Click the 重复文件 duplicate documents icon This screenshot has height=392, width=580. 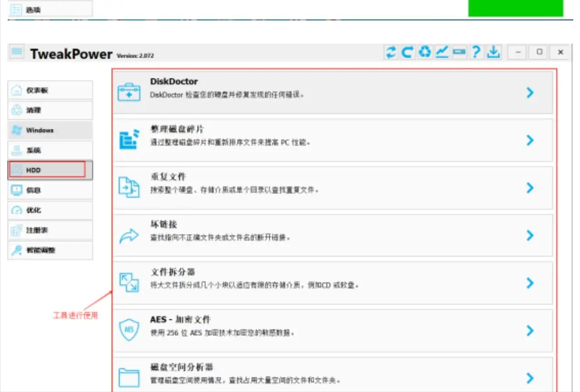pos(129,187)
